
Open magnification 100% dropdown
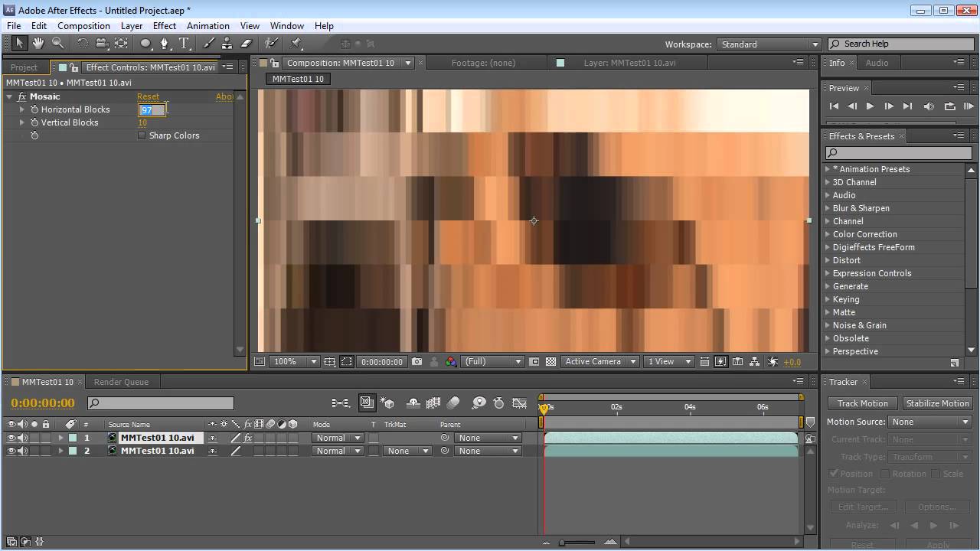295,361
